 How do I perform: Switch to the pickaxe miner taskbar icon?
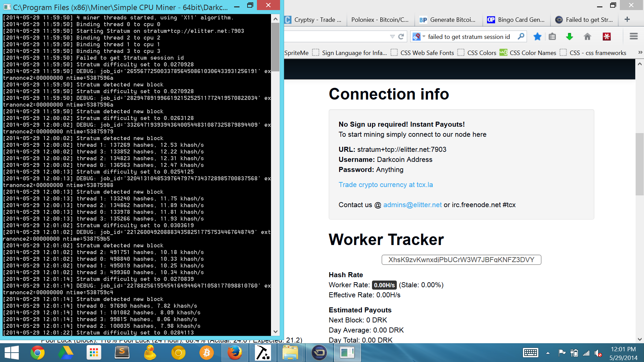pyautogui.click(x=263, y=353)
